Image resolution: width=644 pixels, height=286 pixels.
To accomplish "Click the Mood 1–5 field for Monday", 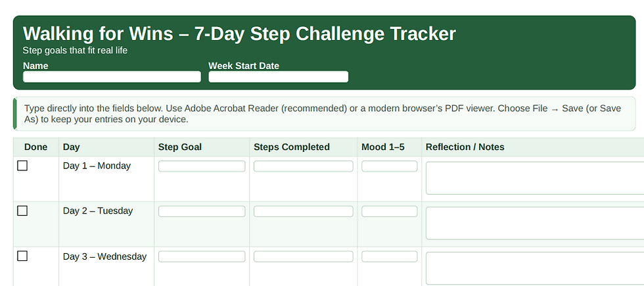I will tap(389, 166).
